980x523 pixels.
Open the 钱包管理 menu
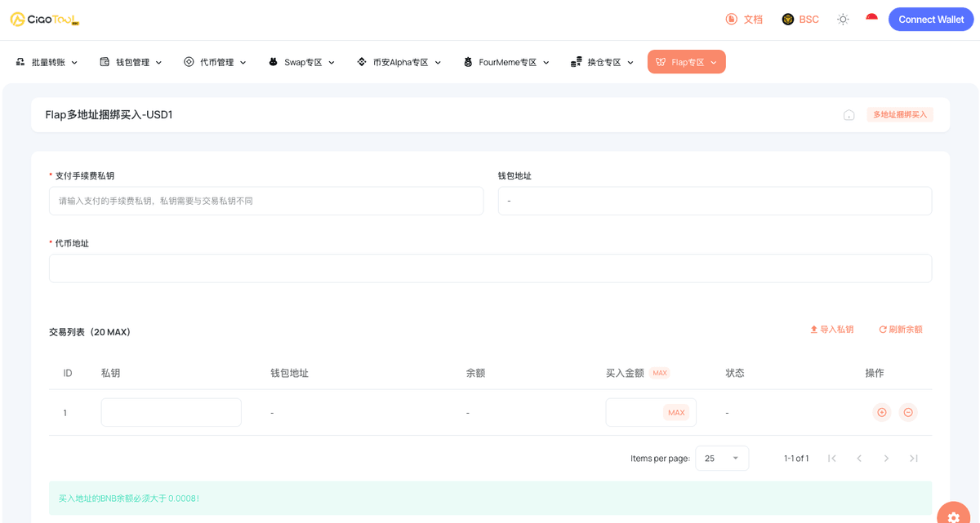(x=131, y=62)
